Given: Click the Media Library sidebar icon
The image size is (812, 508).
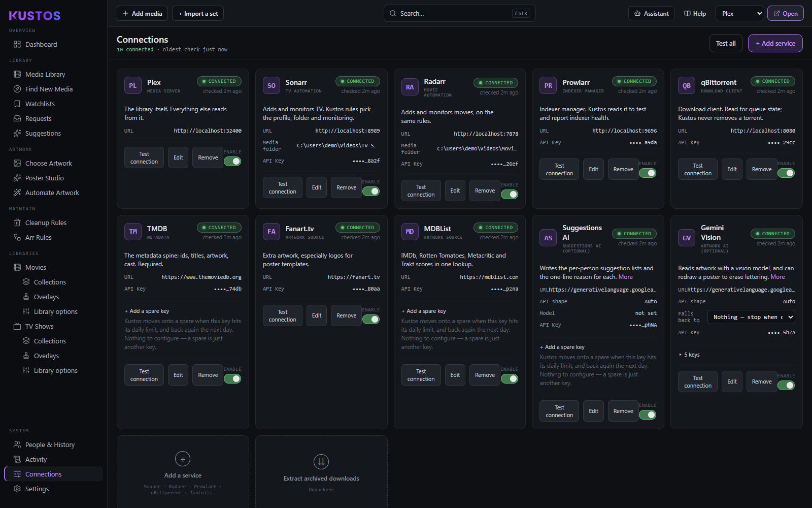Looking at the screenshot, I should 17,74.
